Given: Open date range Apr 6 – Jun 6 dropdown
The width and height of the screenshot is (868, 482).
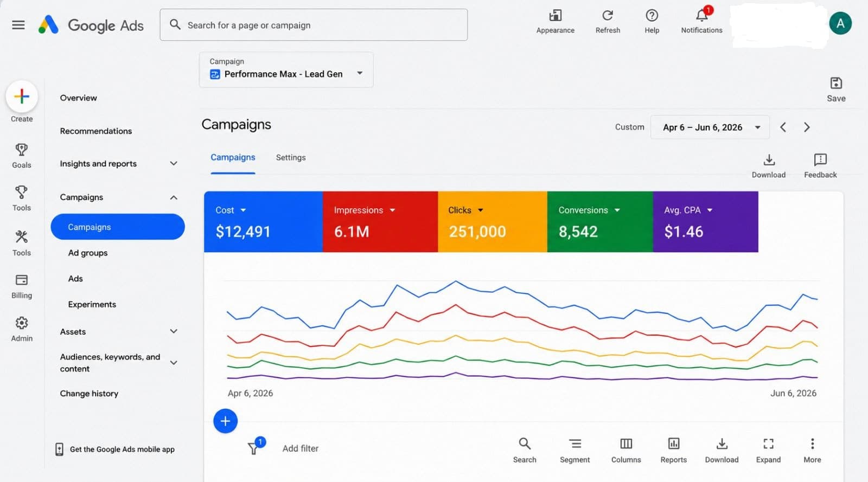Looking at the screenshot, I should pos(710,127).
